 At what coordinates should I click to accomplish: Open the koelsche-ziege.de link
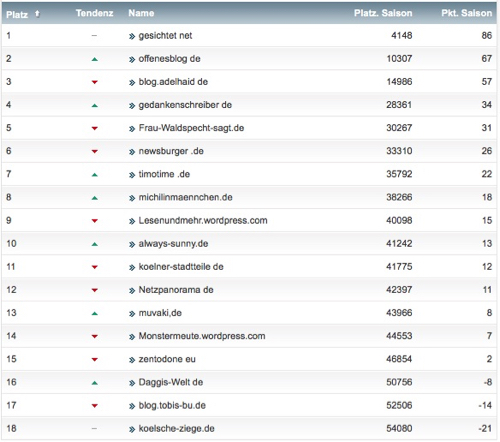tap(176, 428)
